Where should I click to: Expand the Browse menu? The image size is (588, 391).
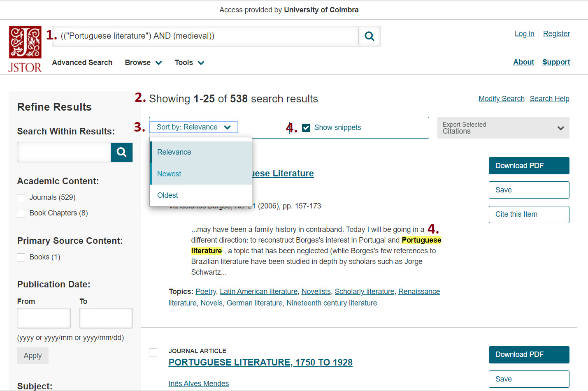143,62
